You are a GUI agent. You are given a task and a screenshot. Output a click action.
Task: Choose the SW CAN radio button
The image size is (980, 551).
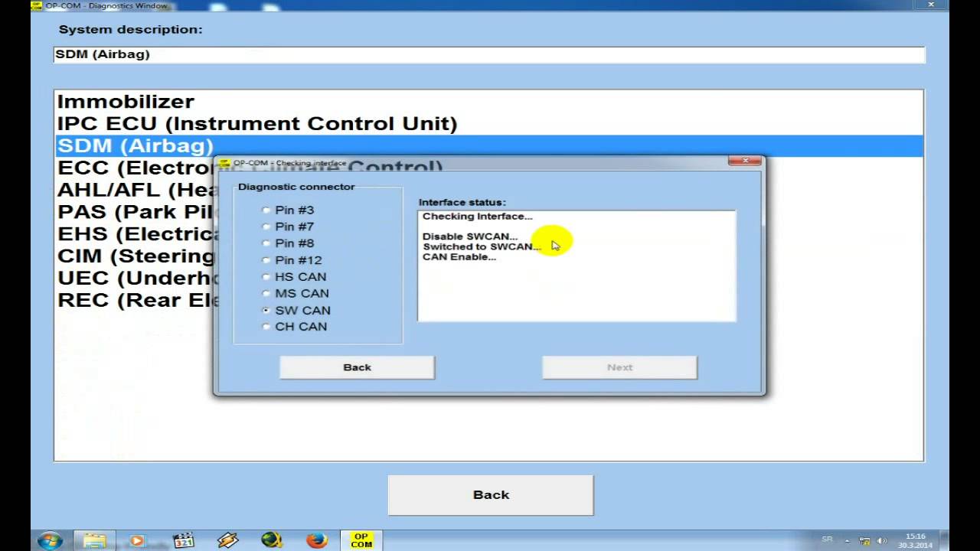tap(296, 311)
